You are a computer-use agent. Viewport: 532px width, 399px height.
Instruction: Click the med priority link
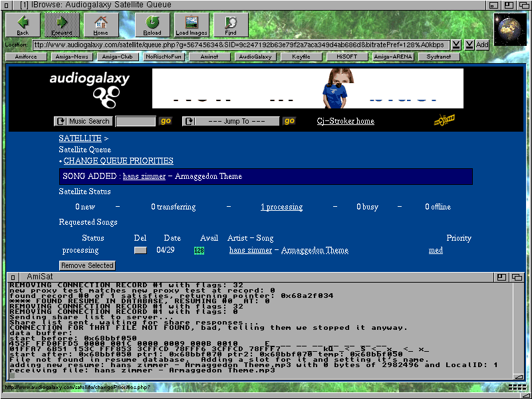[436, 251]
